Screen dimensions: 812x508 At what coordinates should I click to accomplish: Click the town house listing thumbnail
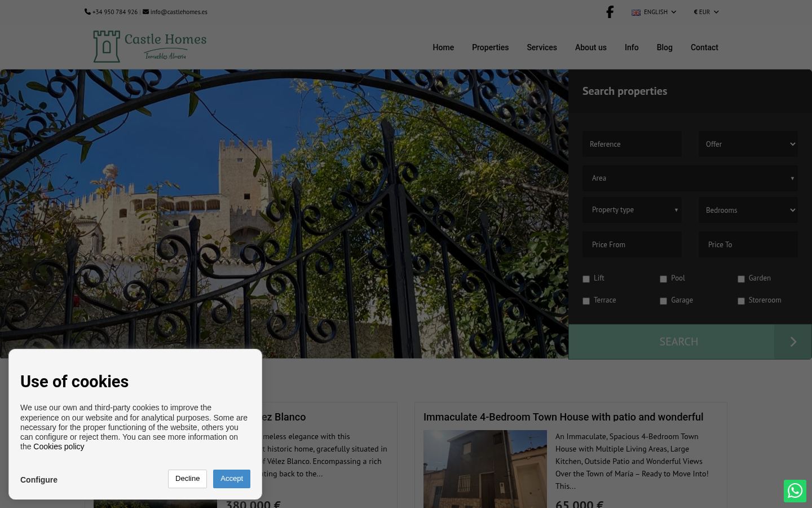(485, 469)
